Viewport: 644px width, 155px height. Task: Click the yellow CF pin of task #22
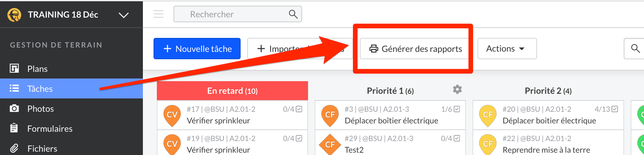click(x=488, y=144)
